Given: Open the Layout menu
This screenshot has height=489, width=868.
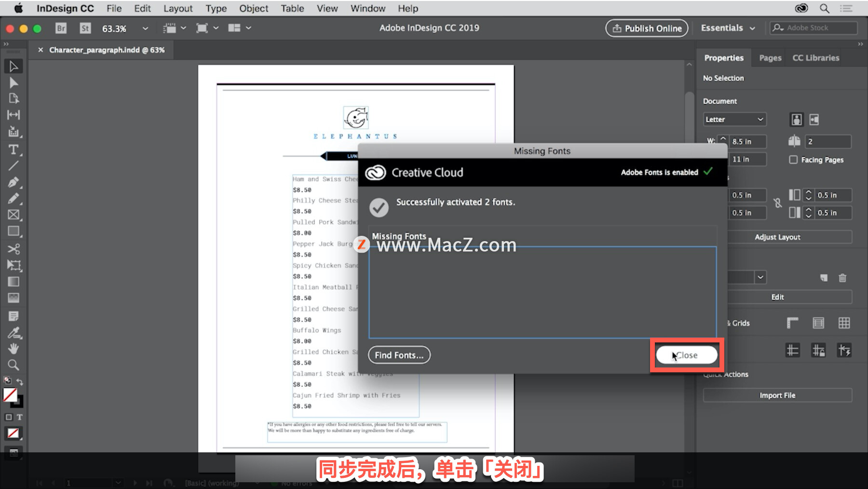Looking at the screenshot, I should (177, 8).
